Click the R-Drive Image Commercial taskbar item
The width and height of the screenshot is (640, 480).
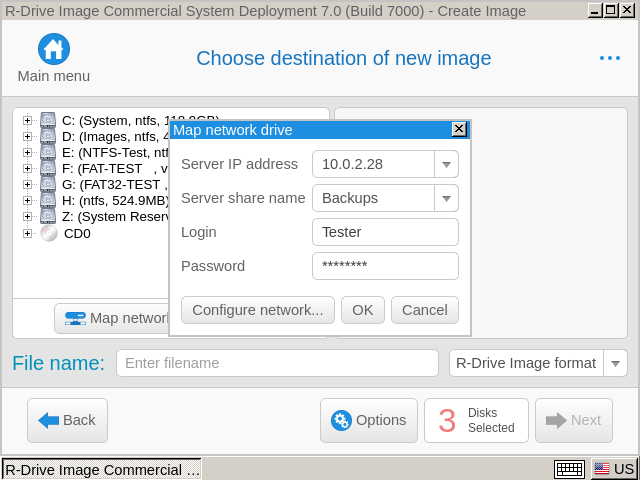pos(102,469)
